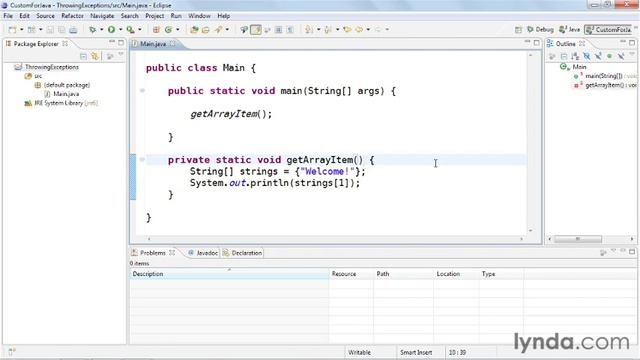The height and width of the screenshot is (360, 640).
Task: Click the Print toolbar icon
Action: point(73,30)
